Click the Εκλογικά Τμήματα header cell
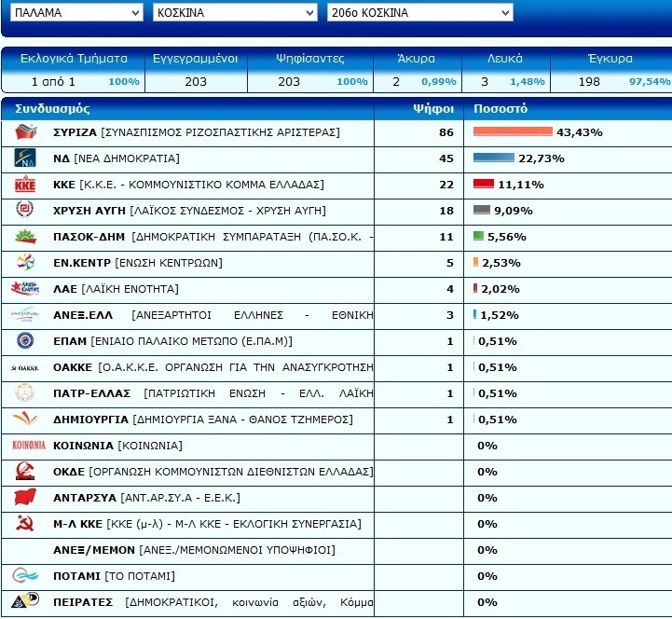The height and width of the screenshot is (619, 672). [74, 59]
